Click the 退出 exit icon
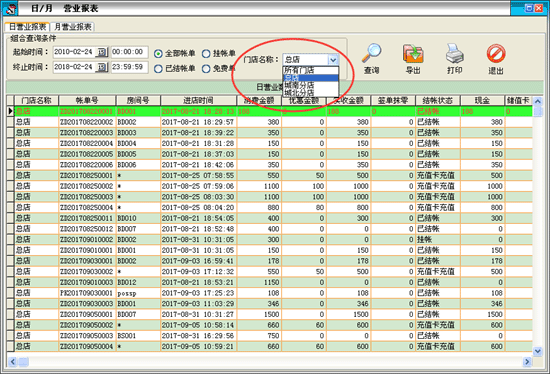 click(496, 54)
